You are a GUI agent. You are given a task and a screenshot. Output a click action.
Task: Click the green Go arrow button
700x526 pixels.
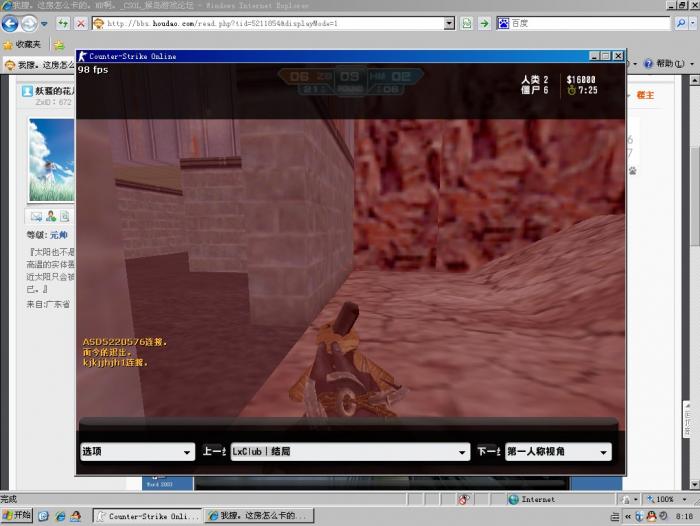pos(484,23)
